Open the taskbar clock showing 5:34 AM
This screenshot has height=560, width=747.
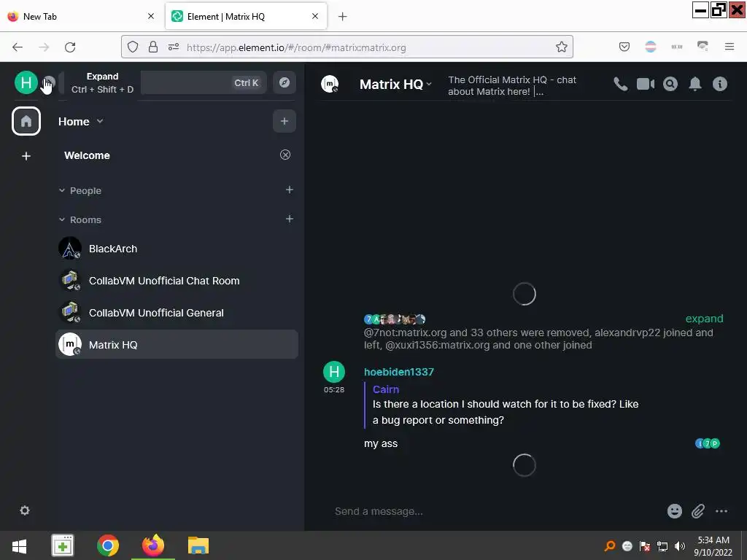713,546
